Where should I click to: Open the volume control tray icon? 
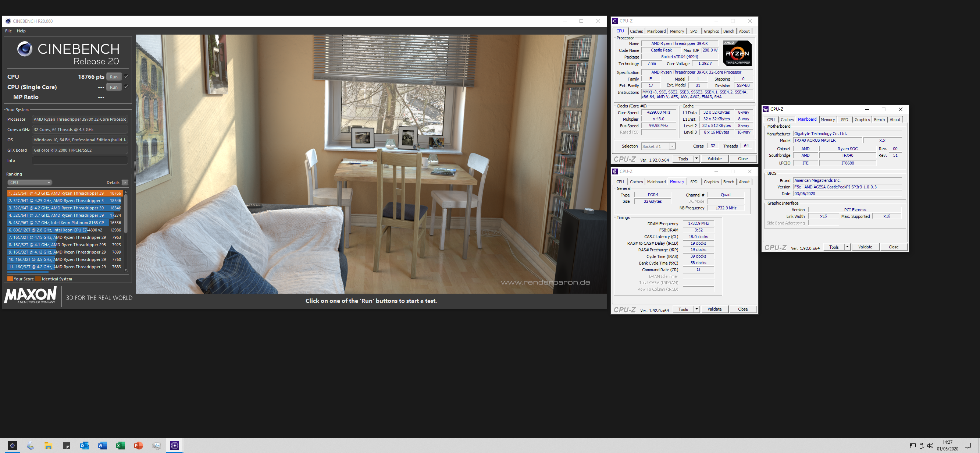[x=930, y=446]
